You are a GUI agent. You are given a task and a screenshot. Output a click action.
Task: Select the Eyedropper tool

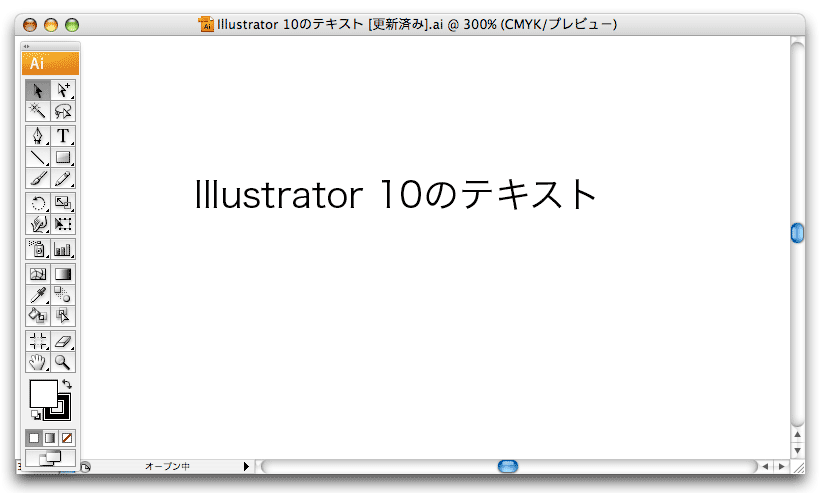click(38, 295)
